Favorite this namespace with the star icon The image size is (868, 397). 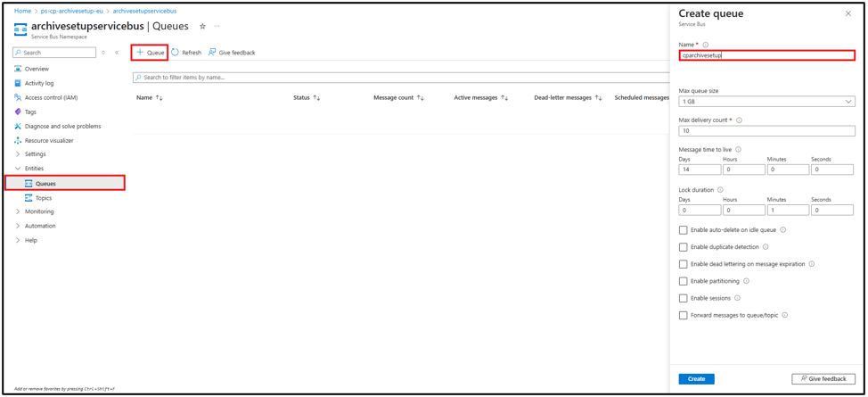click(202, 27)
